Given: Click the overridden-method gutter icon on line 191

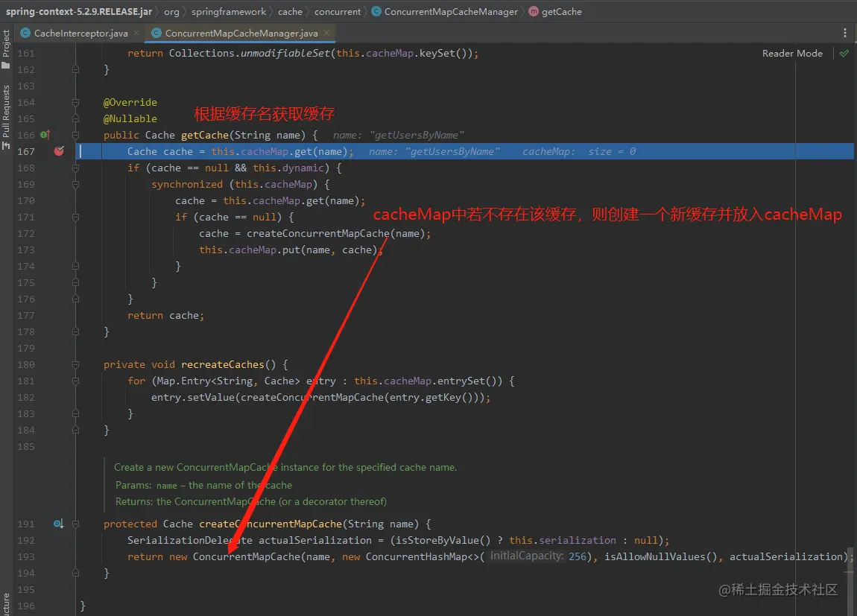Looking at the screenshot, I should click(58, 524).
